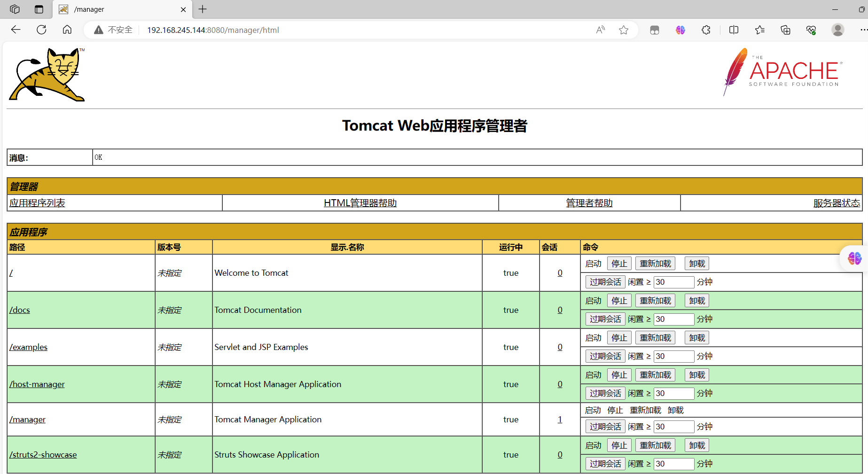Reload the Struts Showcase Application
868x474 pixels.
click(655, 445)
